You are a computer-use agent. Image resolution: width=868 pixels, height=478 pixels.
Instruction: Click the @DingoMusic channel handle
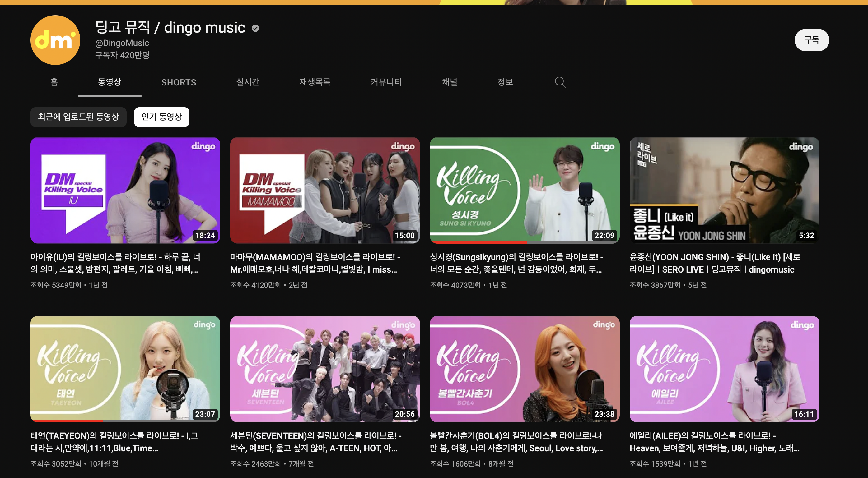122,43
